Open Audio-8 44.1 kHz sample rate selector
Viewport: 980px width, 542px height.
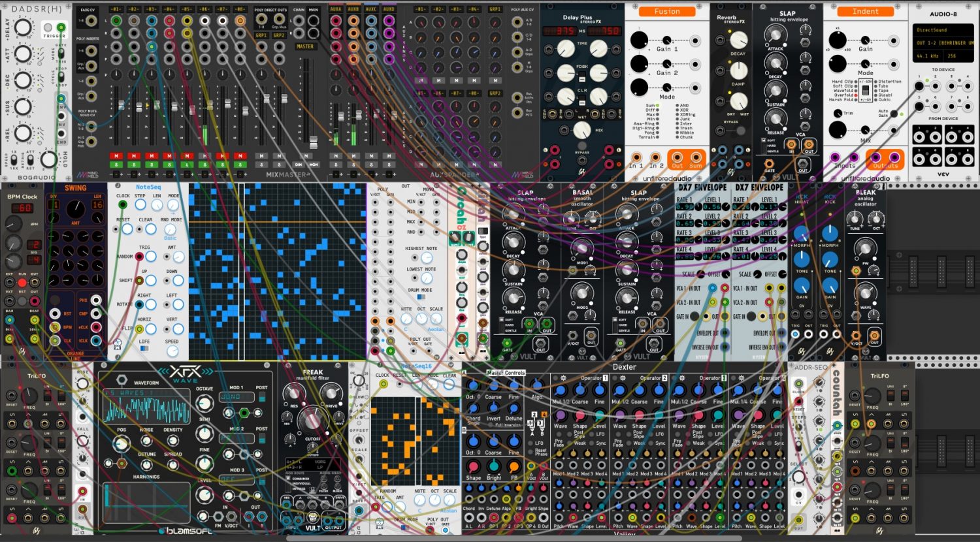pyautogui.click(x=928, y=56)
